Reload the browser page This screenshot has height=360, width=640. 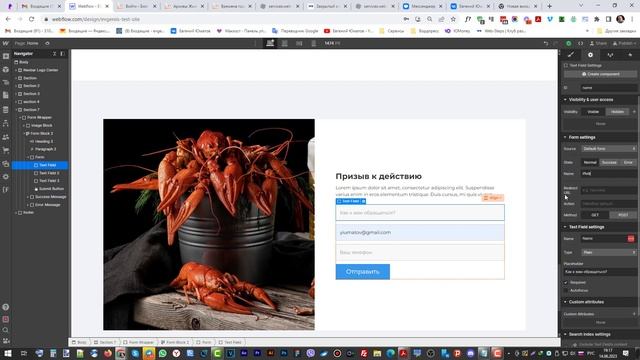[31, 19]
